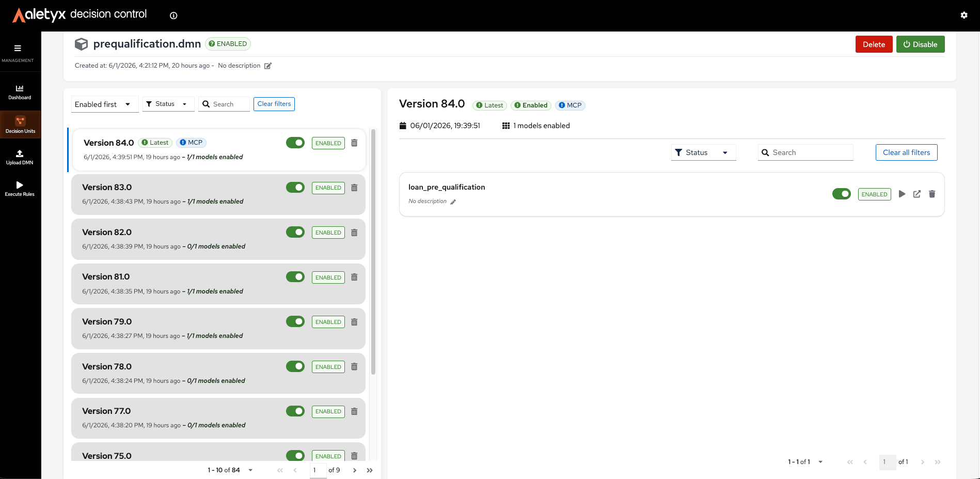Click the ENABLED badge next to prequalification.dmn
The width and height of the screenshot is (980, 479).
(x=228, y=44)
